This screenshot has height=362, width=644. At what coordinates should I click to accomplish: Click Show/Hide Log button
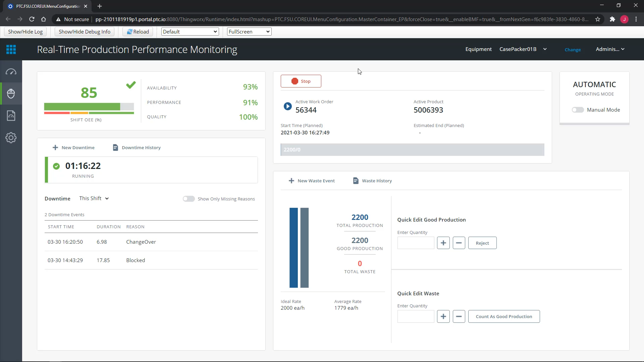[x=25, y=32]
